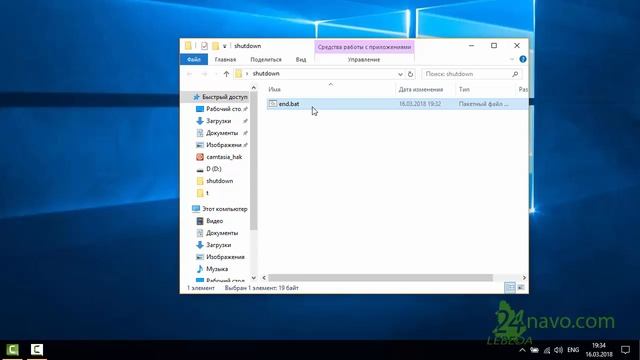Viewport: 640px width, 360px height.
Task: Click the new folder icon in title bar
Action: point(215,46)
